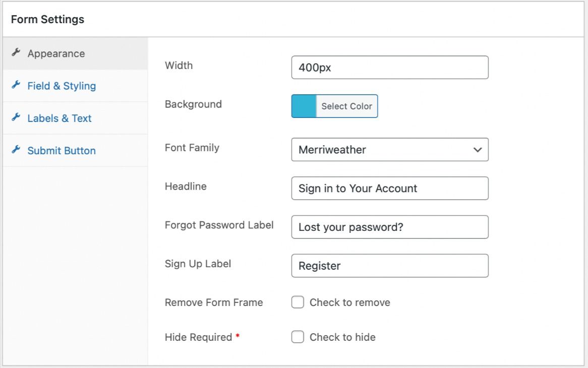This screenshot has width=588, height=368.
Task: Tick the Hide Required checkbox
Action: click(298, 337)
